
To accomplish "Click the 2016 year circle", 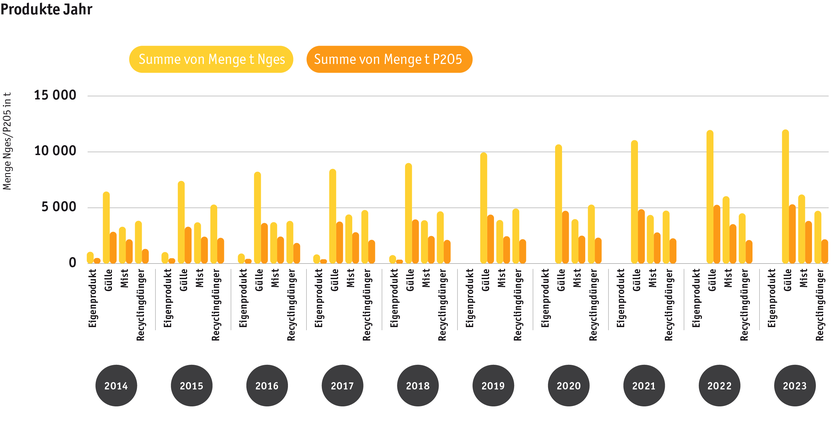I will pos(267,385).
